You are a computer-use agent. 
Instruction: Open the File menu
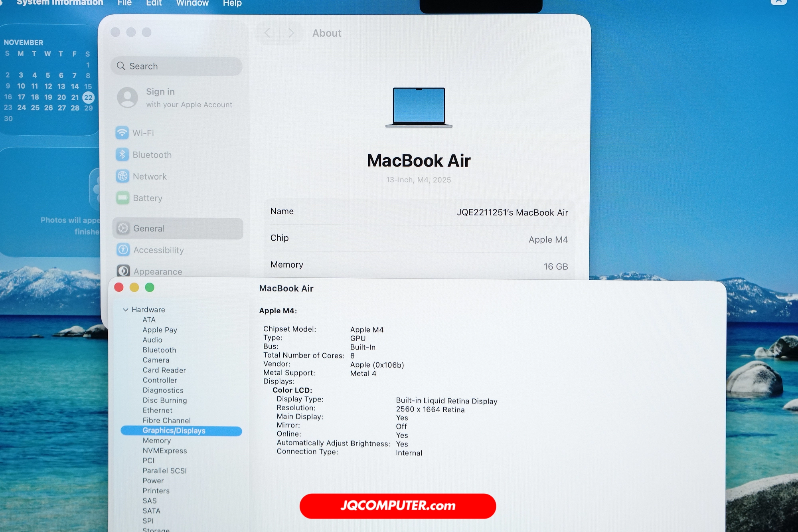124,4
